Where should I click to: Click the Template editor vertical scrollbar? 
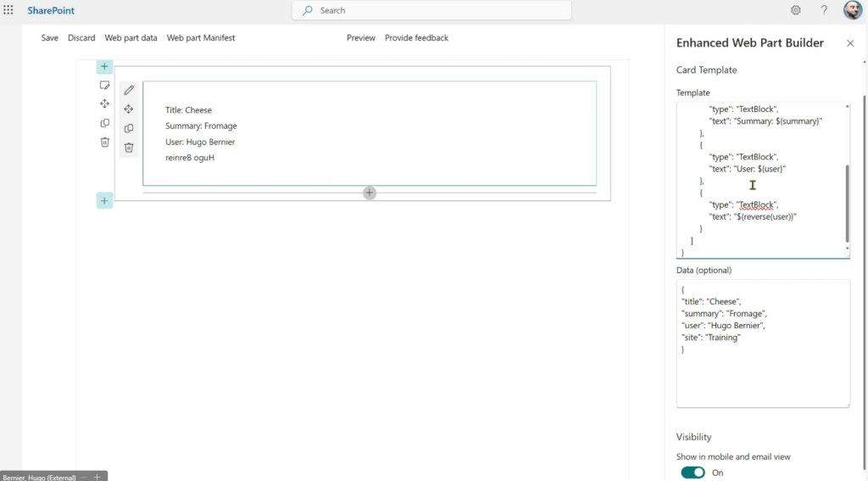(846, 204)
